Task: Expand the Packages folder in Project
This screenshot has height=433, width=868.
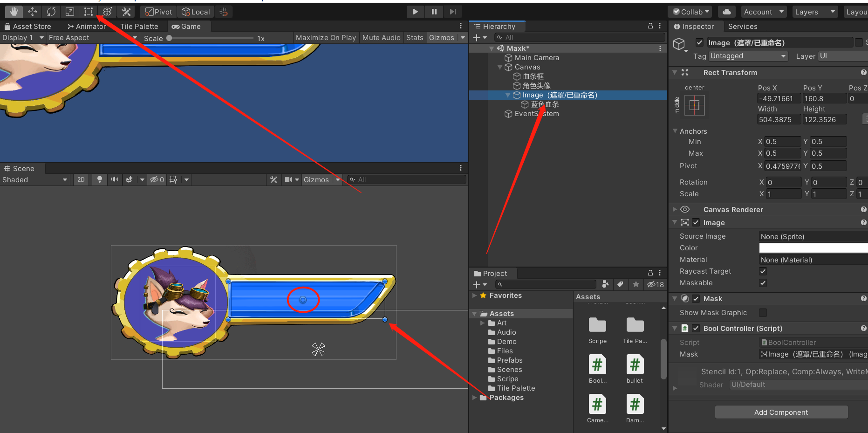Action: tap(475, 398)
